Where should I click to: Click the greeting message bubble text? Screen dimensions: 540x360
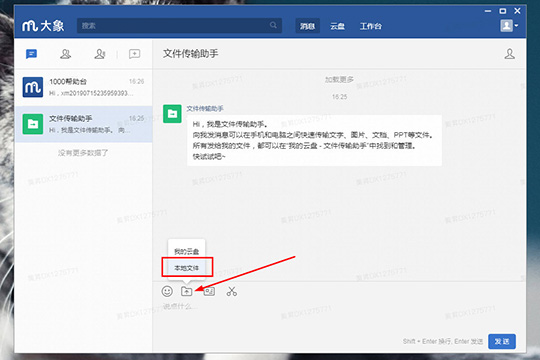pos(314,140)
